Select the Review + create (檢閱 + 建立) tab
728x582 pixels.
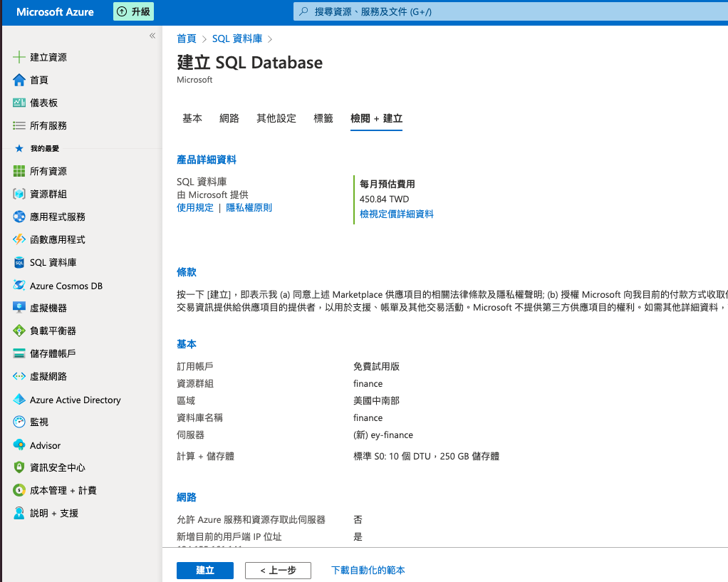(x=377, y=118)
